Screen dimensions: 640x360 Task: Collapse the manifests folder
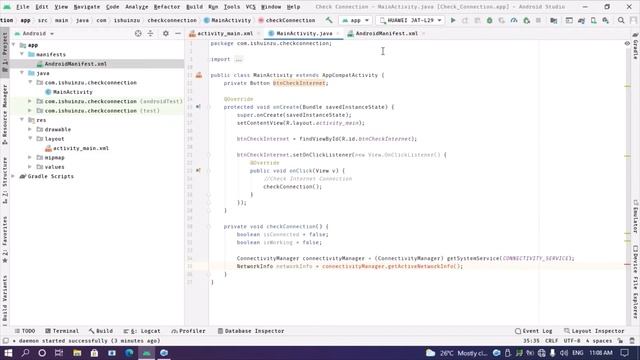click(x=22, y=54)
